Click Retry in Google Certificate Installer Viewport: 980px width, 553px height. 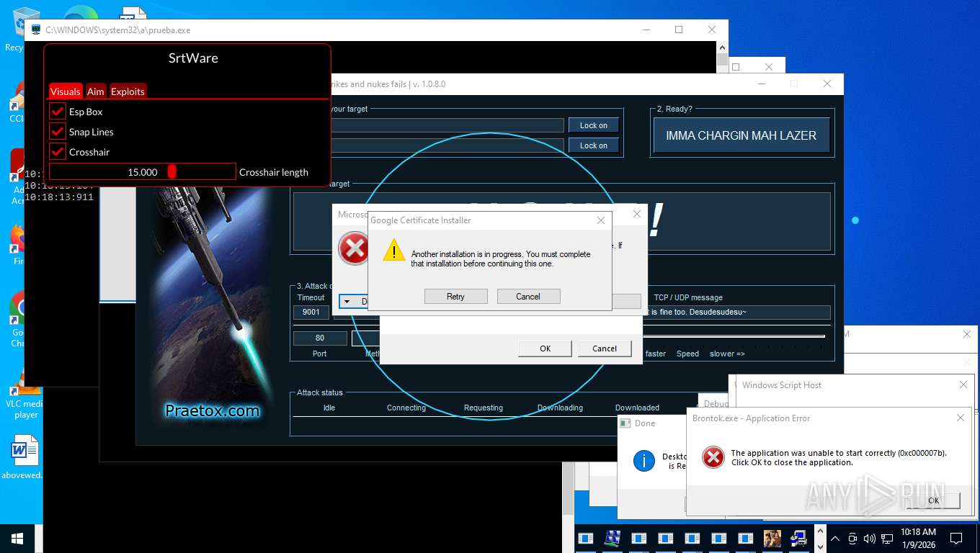click(x=456, y=297)
